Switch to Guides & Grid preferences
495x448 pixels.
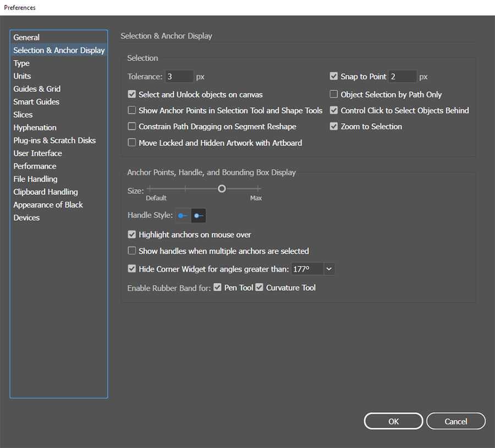[x=37, y=89]
